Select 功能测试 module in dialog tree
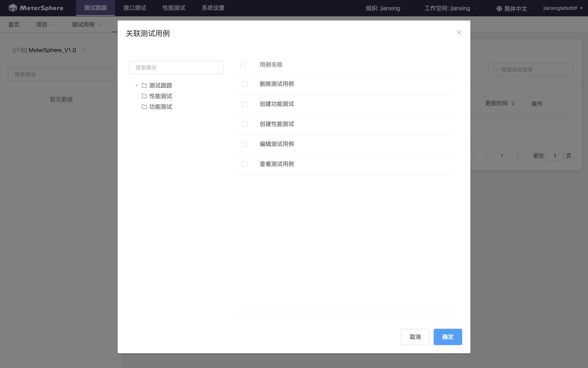This screenshot has height=368, width=588. click(x=161, y=107)
